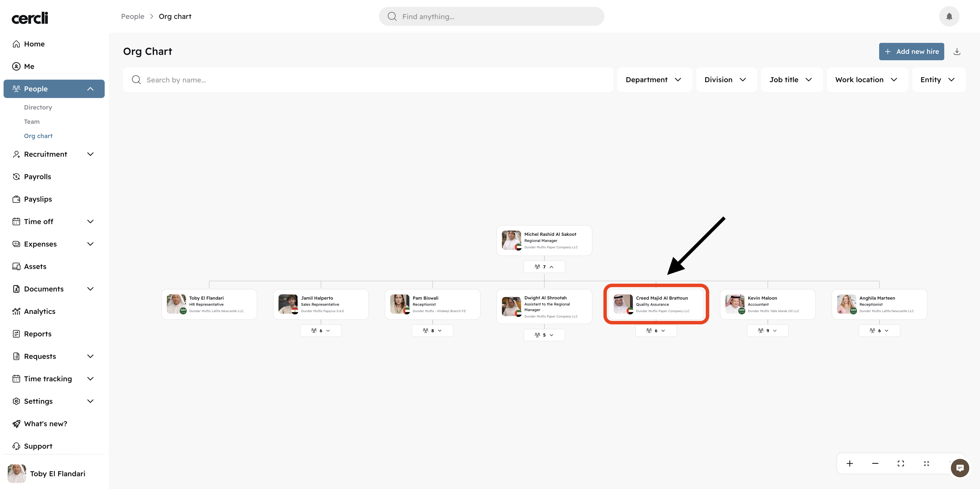The image size is (980, 489).
Task: Click the People breadcrumb link
Action: coord(133,16)
